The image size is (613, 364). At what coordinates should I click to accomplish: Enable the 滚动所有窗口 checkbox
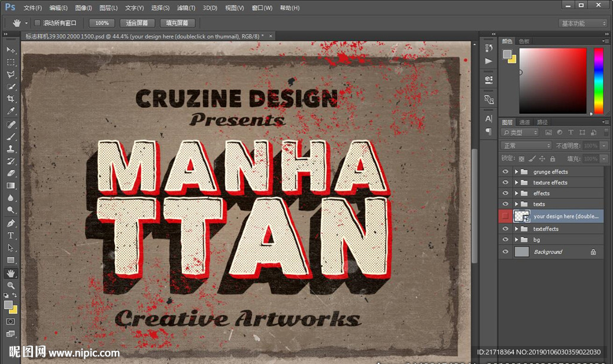click(x=37, y=23)
